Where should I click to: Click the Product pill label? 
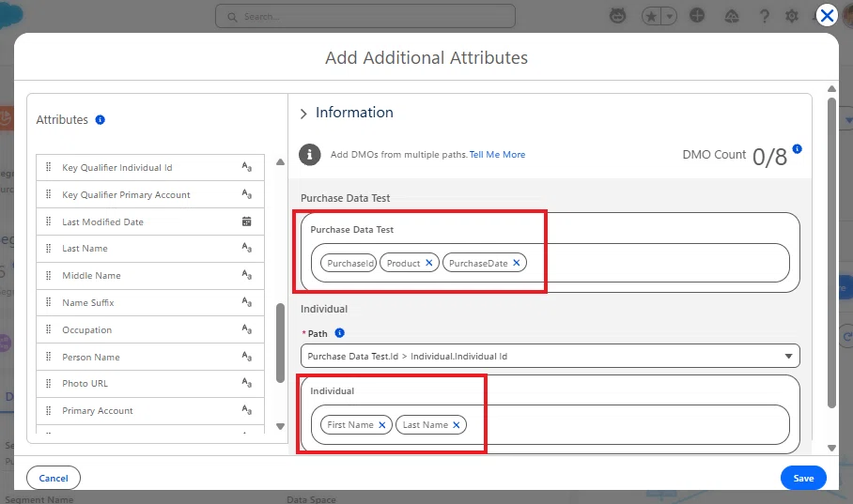tap(403, 263)
